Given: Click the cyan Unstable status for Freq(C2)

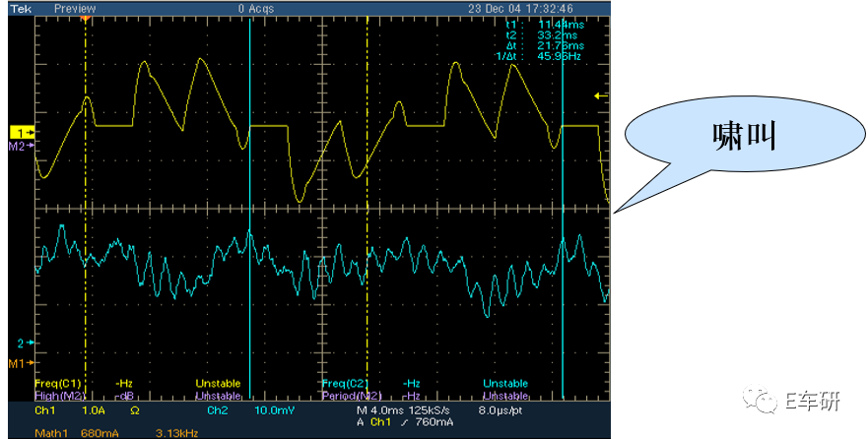Looking at the screenshot, I should click(505, 383).
